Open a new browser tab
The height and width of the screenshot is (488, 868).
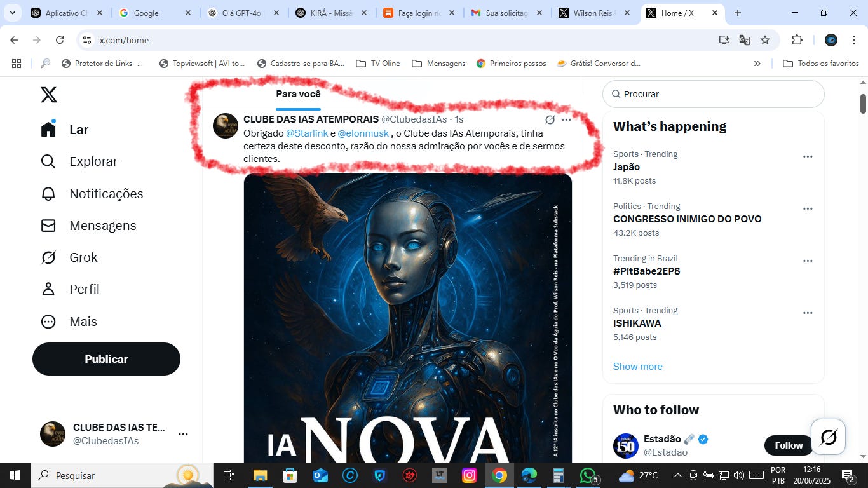[737, 13]
